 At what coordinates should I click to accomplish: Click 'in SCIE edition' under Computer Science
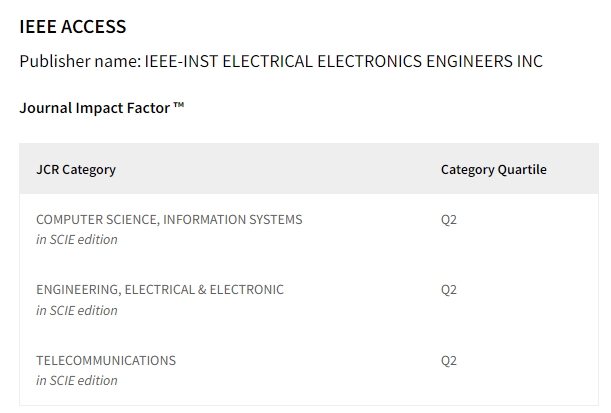pyautogui.click(x=77, y=240)
